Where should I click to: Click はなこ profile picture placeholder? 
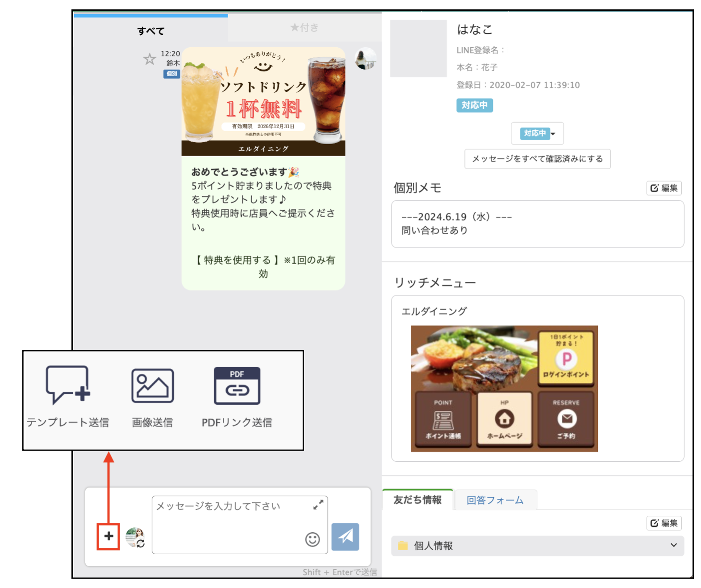[418, 48]
